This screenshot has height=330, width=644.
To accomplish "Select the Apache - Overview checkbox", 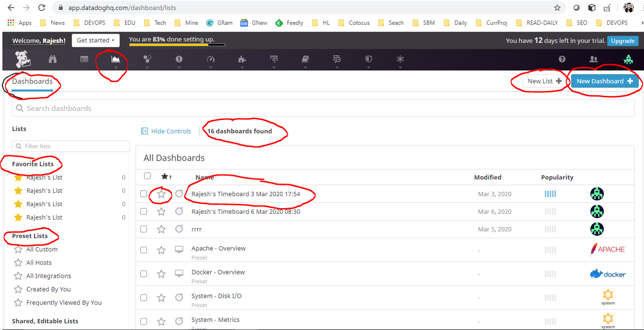I will pyautogui.click(x=144, y=250).
